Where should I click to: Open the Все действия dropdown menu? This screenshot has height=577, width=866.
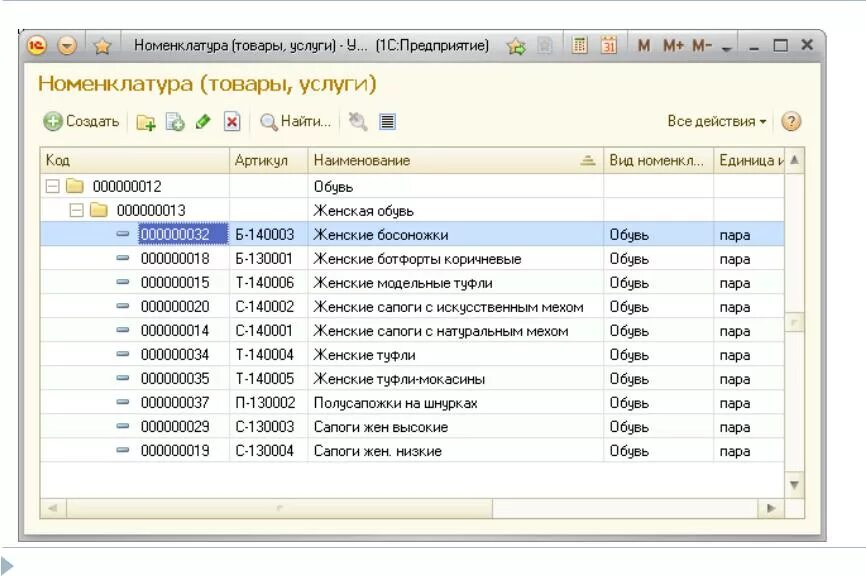click(716, 121)
